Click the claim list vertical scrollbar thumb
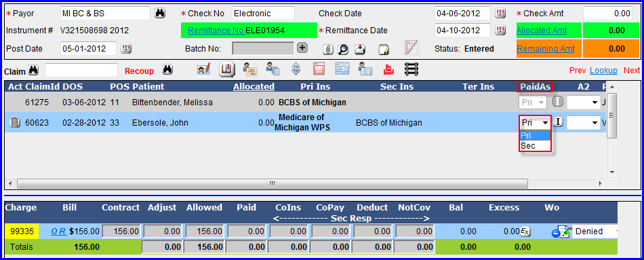This screenshot has height=260, width=644. [x=612, y=115]
